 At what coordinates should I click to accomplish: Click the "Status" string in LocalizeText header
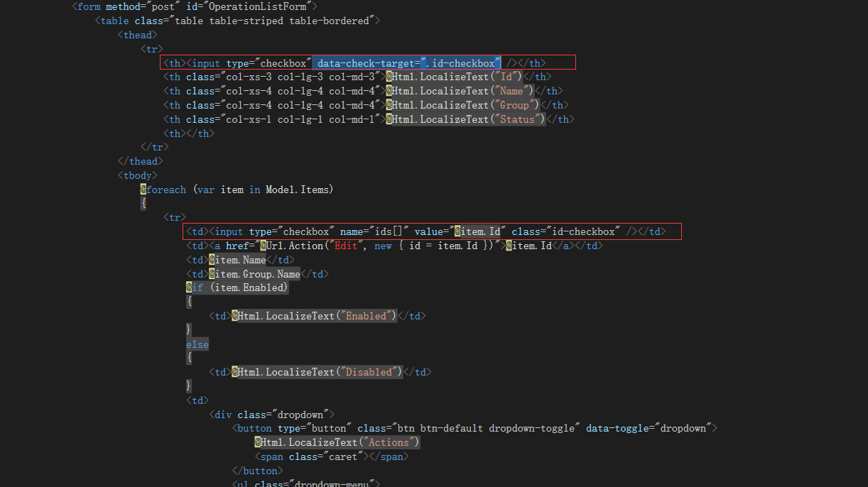point(517,119)
